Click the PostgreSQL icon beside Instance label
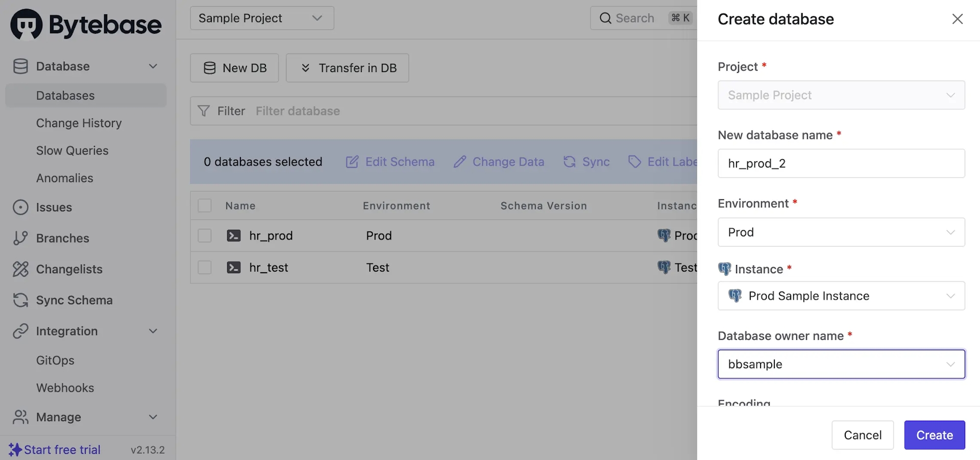Image resolution: width=980 pixels, height=460 pixels. (724, 269)
